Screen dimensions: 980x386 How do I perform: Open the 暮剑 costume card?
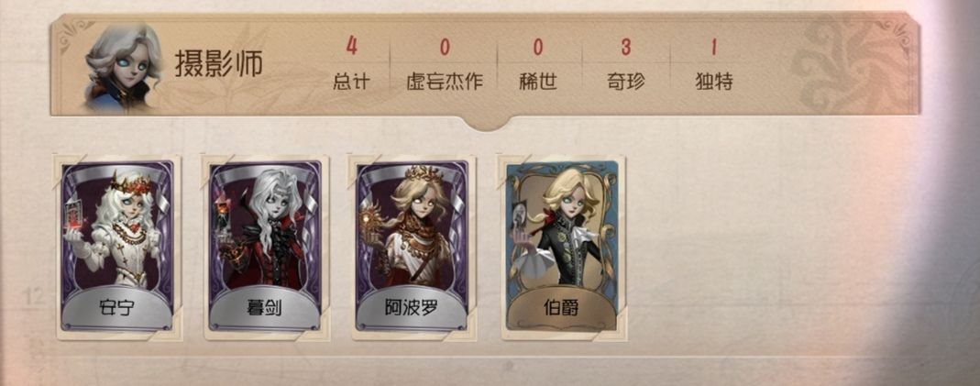click(x=266, y=248)
